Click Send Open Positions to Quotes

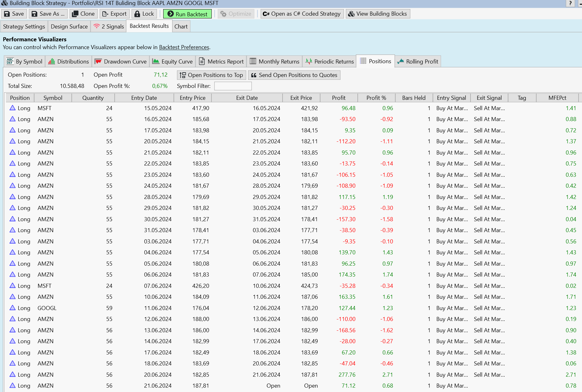tap(294, 75)
